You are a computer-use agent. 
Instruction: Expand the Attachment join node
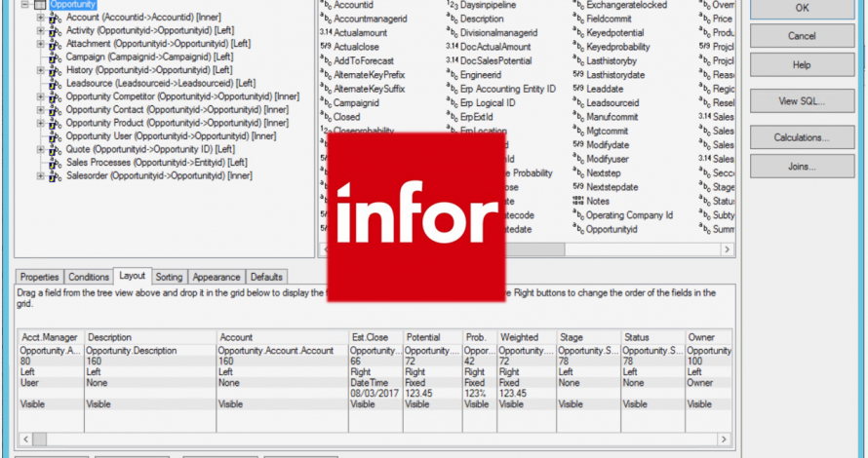[x=40, y=44]
